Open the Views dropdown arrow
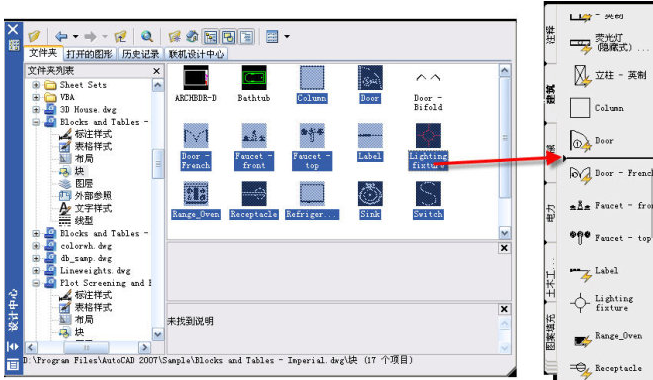653x380 pixels. pos(287,37)
